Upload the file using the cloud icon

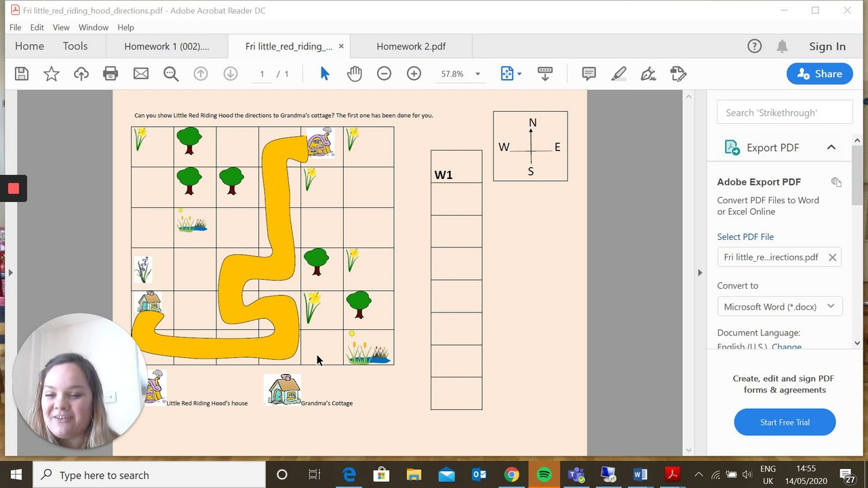pyautogui.click(x=81, y=74)
